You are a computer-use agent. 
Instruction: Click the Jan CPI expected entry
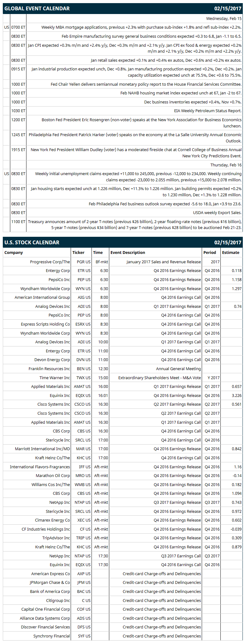tap(135, 48)
